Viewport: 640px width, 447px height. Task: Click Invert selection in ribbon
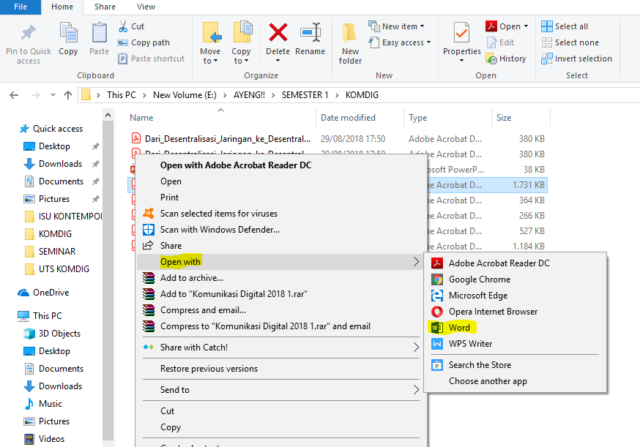tap(576, 59)
